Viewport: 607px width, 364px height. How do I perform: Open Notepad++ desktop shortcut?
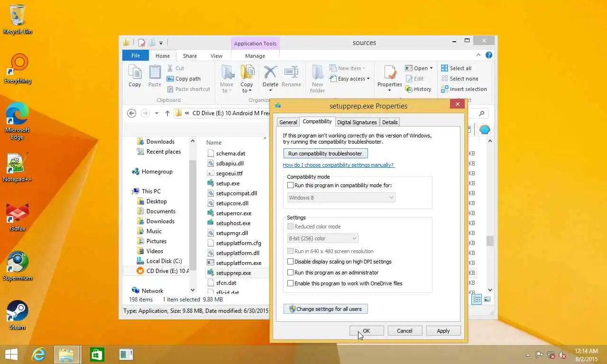[x=17, y=167]
